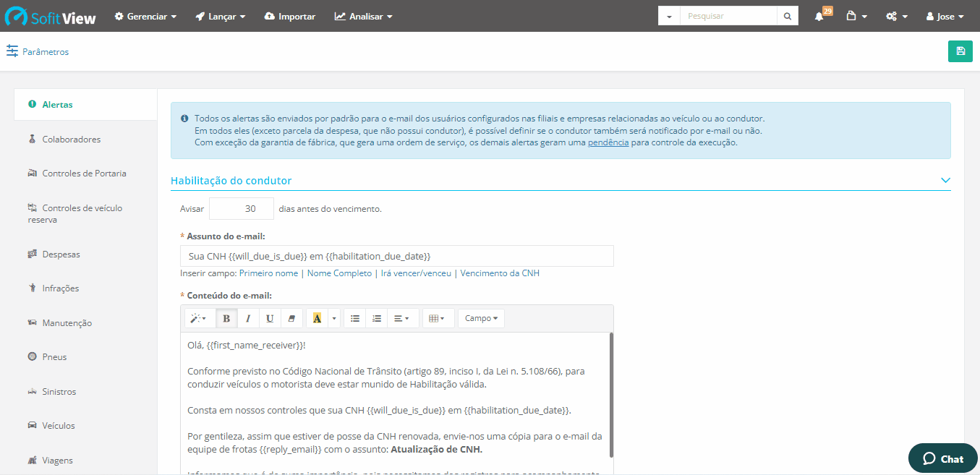980x475 pixels.
Task: Open the search type dropdown
Action: point(669,16)
